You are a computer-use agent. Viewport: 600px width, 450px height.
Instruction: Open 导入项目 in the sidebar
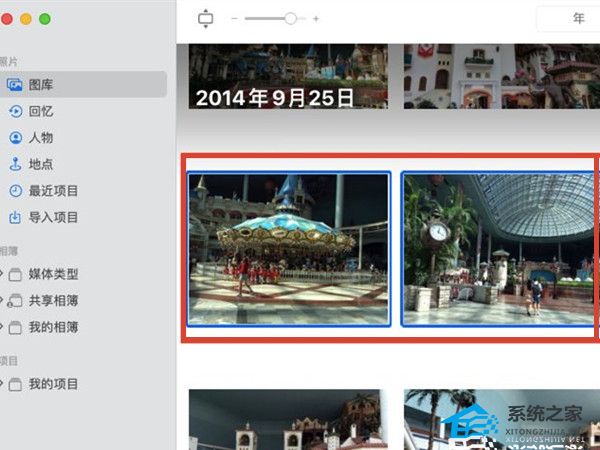coord(54,217)
